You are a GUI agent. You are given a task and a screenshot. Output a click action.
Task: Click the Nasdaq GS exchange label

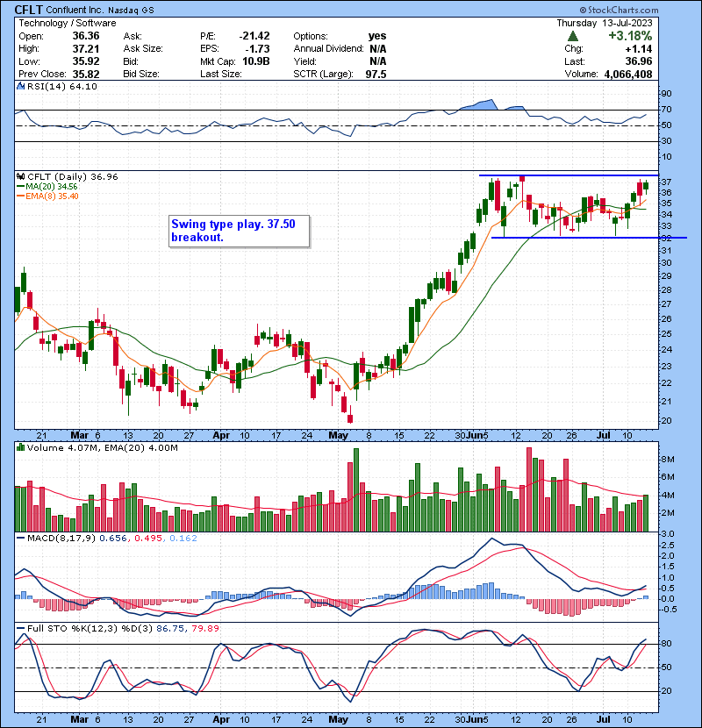pos(131,11)
